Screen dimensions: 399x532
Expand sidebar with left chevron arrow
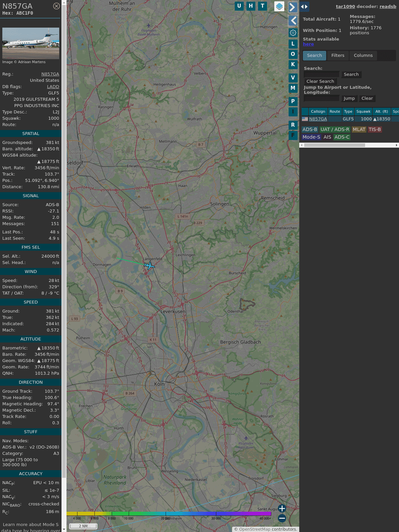[x=293, y=21]
